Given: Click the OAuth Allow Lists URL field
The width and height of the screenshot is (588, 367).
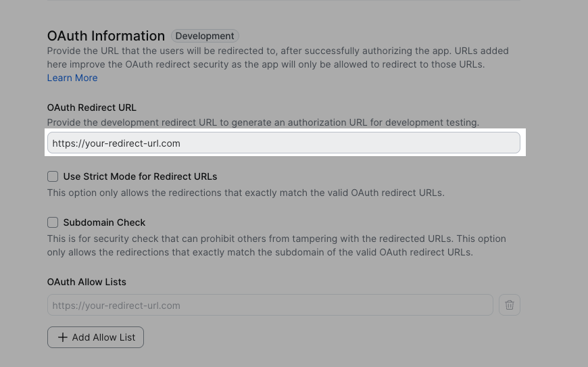Looking at the screenshot, I should 270,305.
